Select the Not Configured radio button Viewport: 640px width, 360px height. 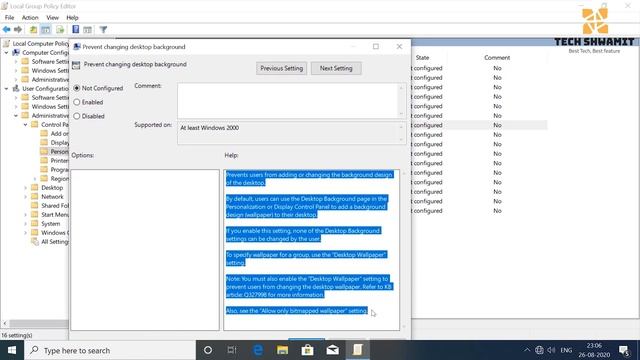(77, 88)
